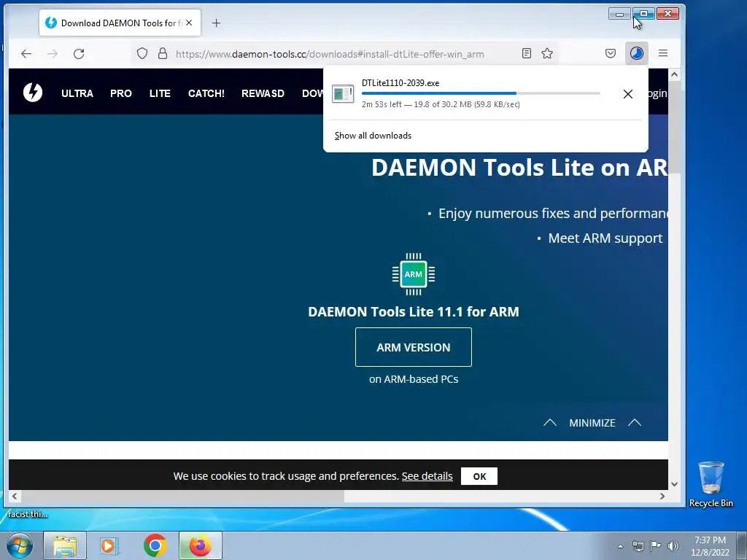Open the PRO menu item
Image resolution: width=747 pixels, height=560 pixels.
[x=121, y=93]
